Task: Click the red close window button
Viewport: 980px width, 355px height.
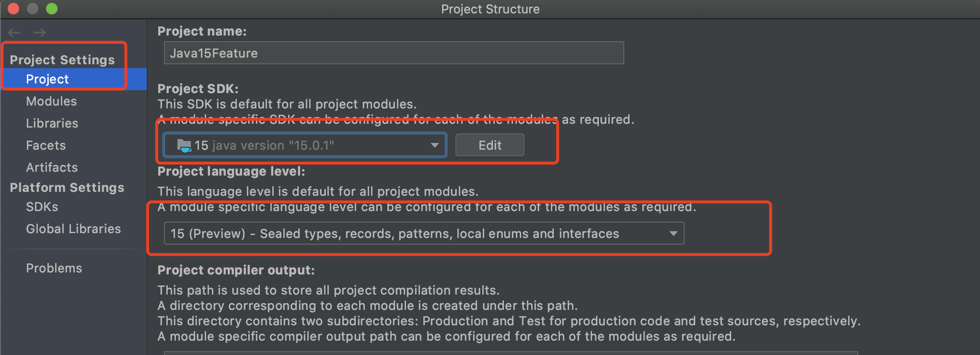Action: (13, 9)
